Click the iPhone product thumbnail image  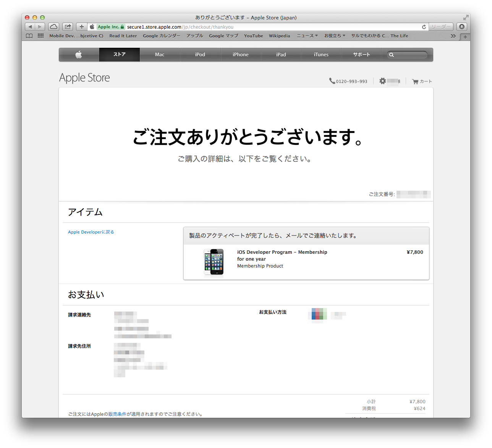coord(214,262)
